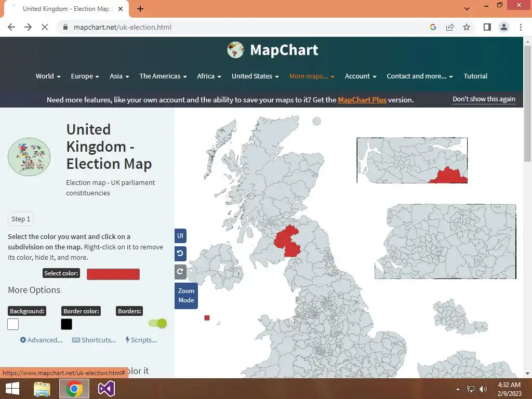The width and height of the screenshot is (532, 399).
Task: Open the black Border color swatch
Action: [66, 324]
